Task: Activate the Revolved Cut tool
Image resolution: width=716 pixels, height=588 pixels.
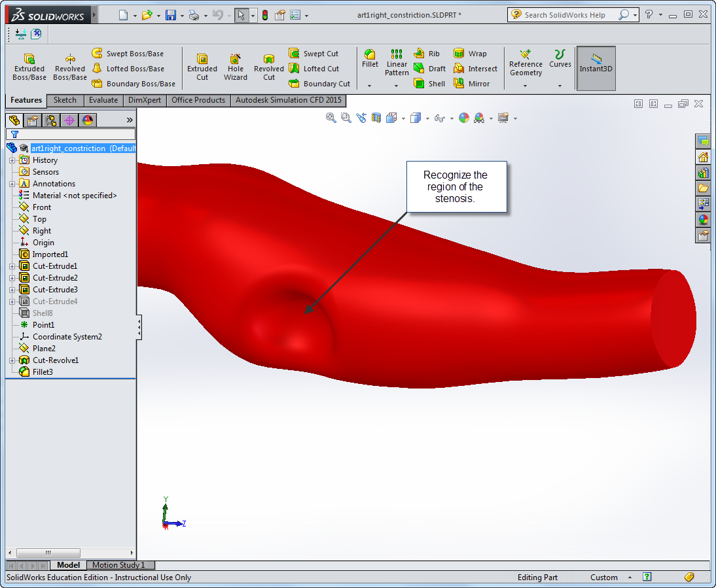Action: click(x=269, y=67)
